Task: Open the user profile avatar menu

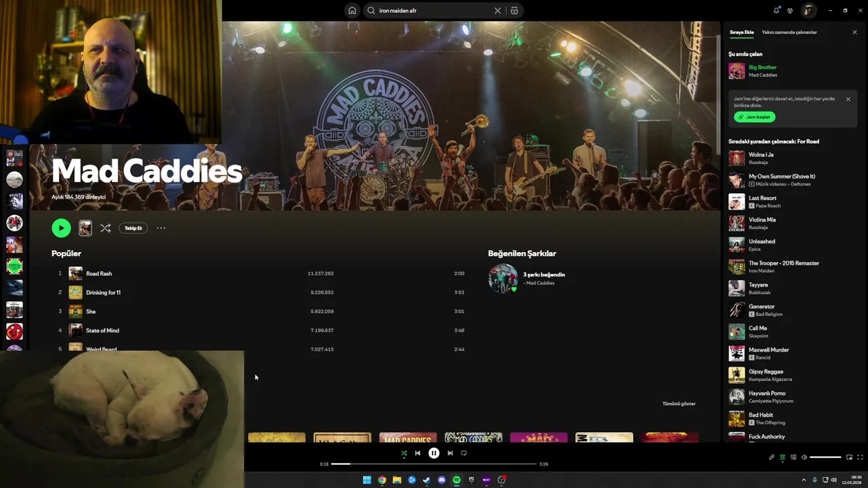Action: [808, 10]
